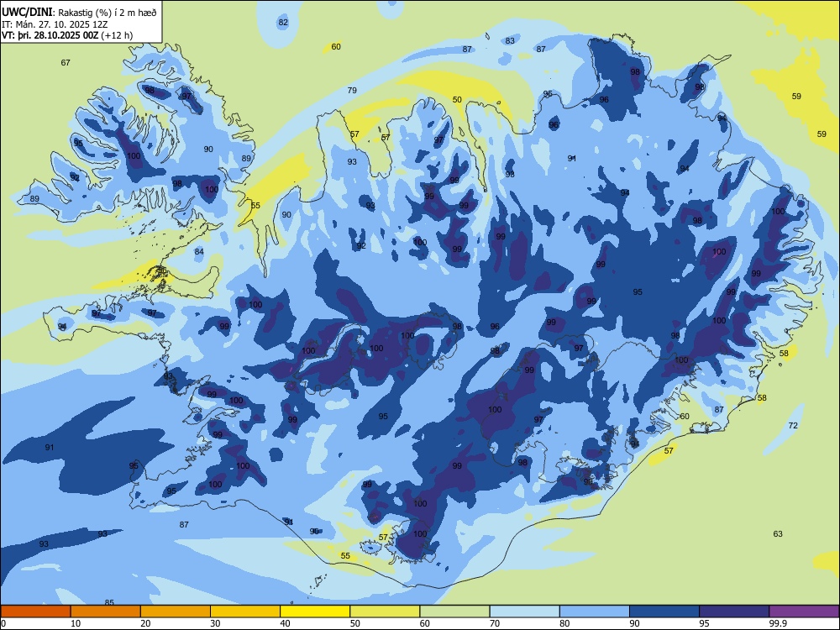Pick the pale green 60–70 legend band
Viewport: 840px width, 630px height.
point(454,612)
